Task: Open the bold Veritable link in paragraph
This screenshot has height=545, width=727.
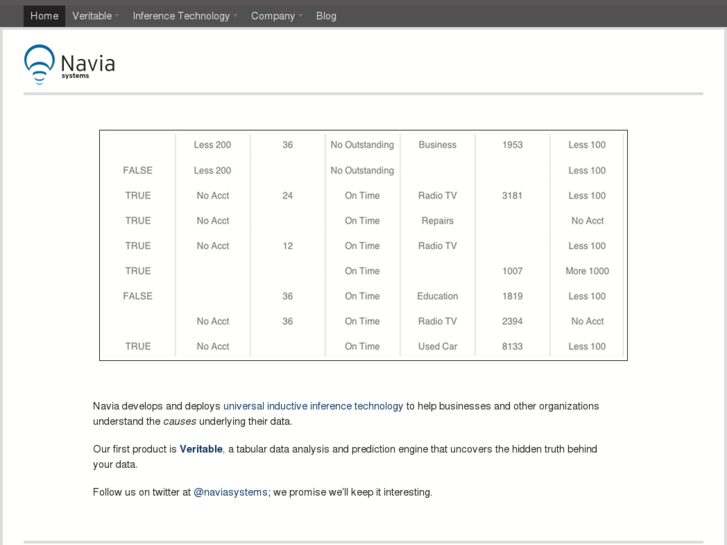Action: (201, 449)
